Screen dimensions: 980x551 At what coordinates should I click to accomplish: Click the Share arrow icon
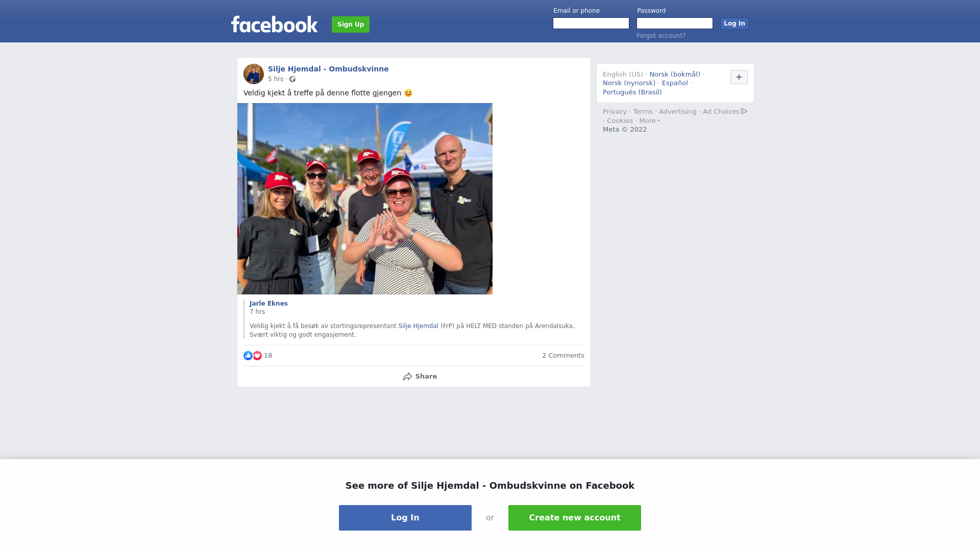pyautogui.click(x=407, y=377)
